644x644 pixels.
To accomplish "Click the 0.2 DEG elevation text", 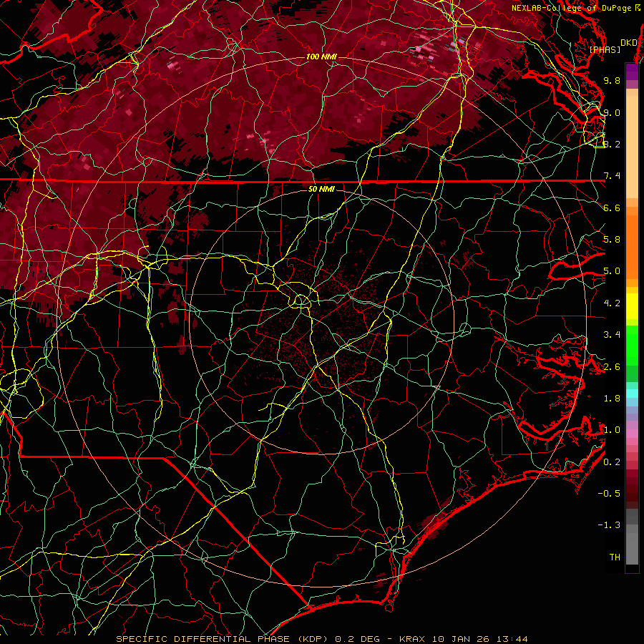I will 358,639.
